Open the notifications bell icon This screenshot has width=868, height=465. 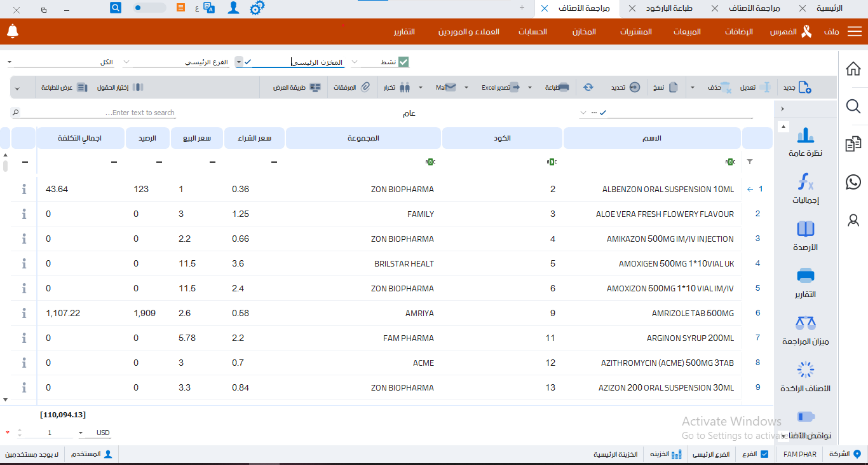tap(13, 31)
